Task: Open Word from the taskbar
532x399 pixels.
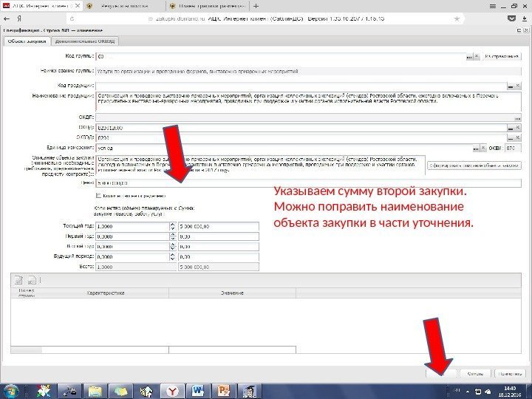Action: [x=198, y=391]
